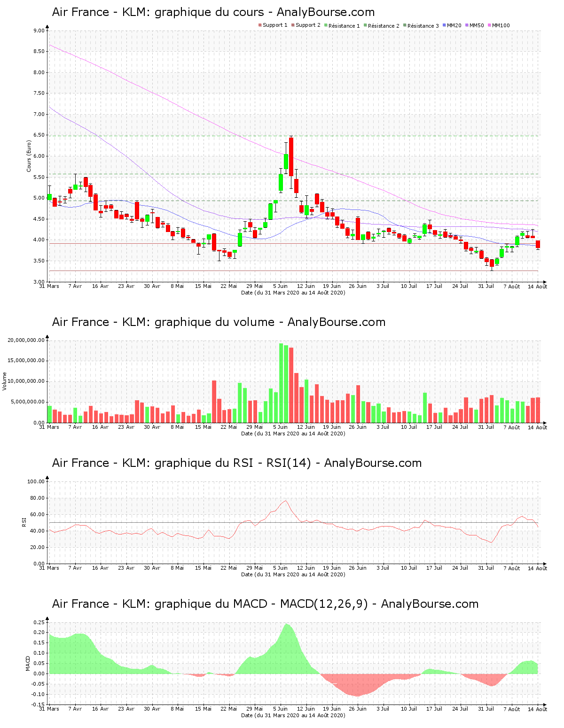Click the date range caption under RSI chart
Screen dimensions: 564x728
click(x=293, y=574)
